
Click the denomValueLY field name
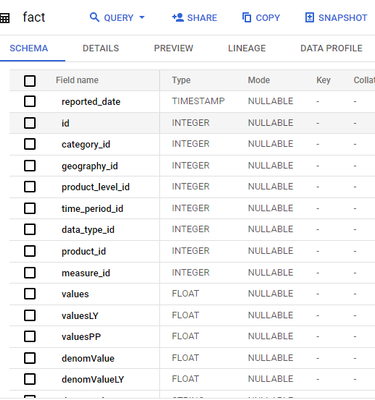pyautogui.click(x=92, y=379)
